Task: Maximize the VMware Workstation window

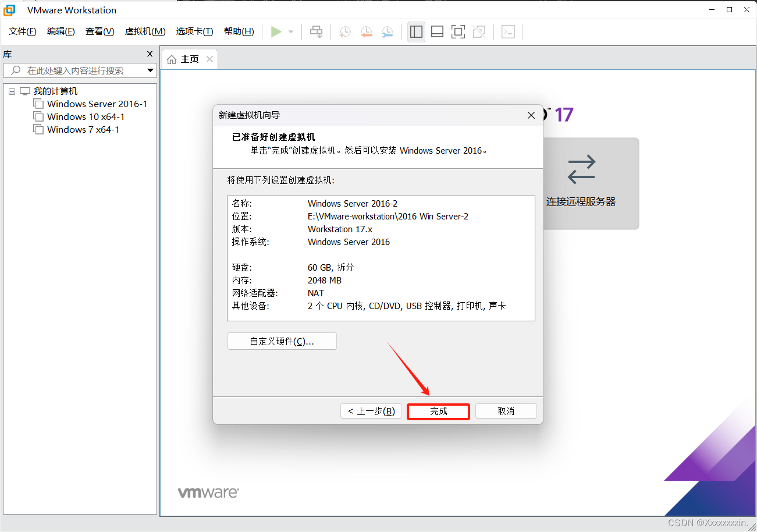Action: click(729, 10)
